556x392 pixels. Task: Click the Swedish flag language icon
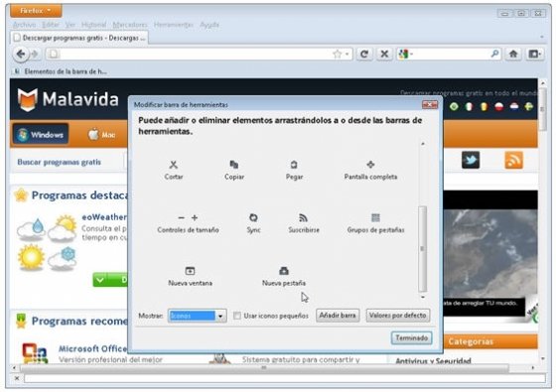coord(528,106)
